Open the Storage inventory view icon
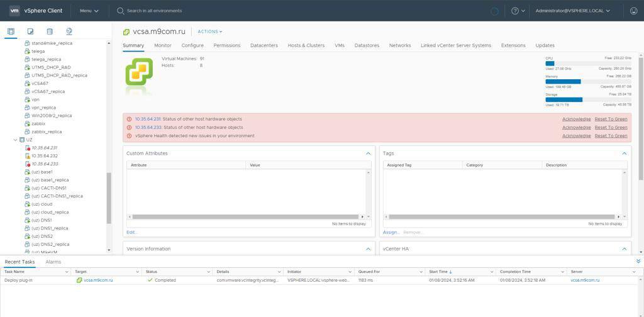This screenshot has height=317, width=644. (50, 31)
